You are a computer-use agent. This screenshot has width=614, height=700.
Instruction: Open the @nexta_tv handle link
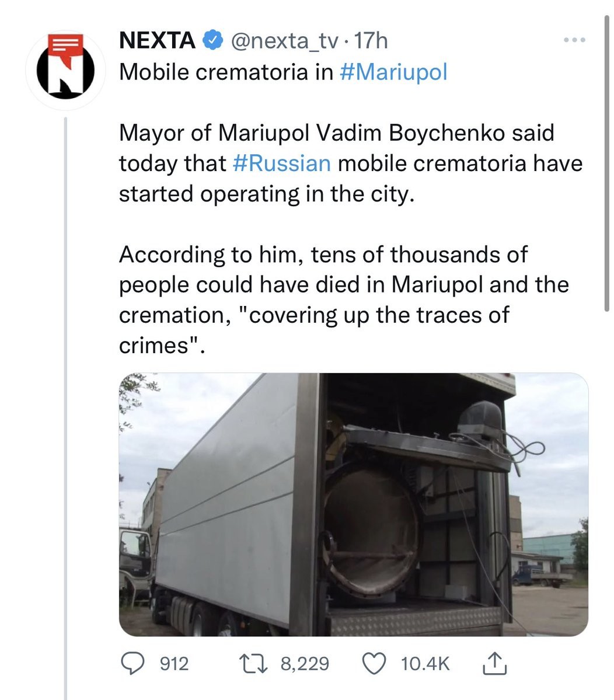(285, 40)
